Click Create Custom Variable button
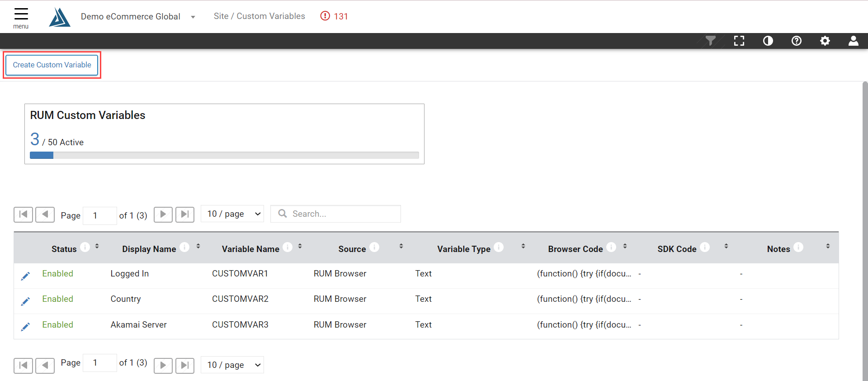Viewport: 868px width, 381px height. [52, 65]
